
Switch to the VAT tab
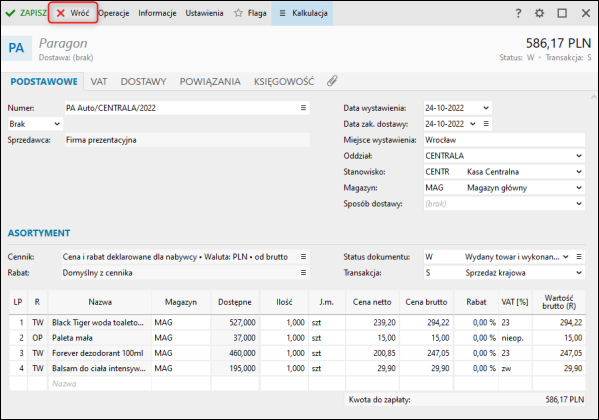(x=99, y=81)
